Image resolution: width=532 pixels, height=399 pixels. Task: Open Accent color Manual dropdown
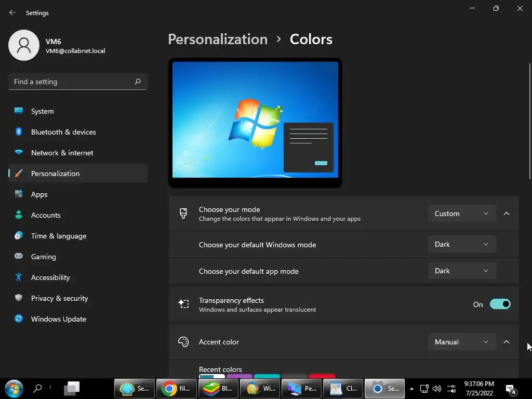tap(462, 342)
